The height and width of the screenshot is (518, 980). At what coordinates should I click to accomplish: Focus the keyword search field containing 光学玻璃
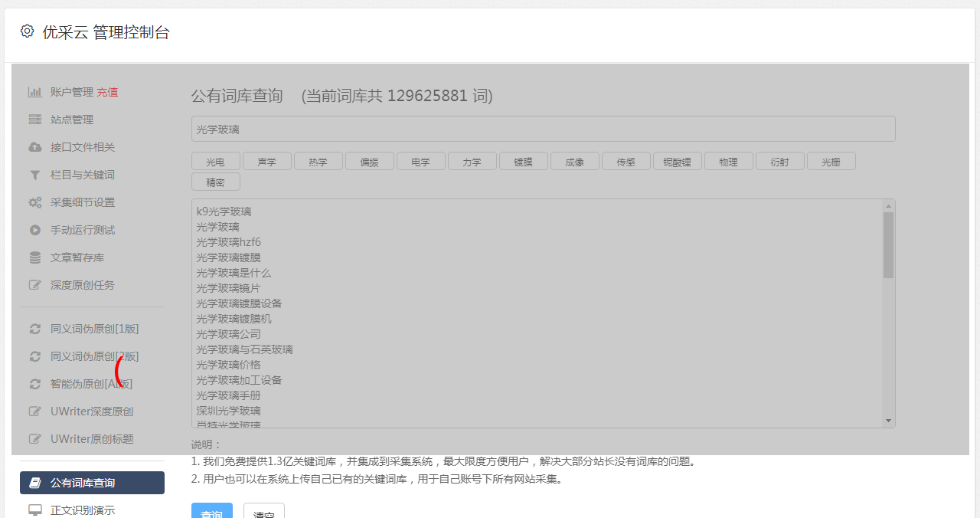(x=543, y=129)
